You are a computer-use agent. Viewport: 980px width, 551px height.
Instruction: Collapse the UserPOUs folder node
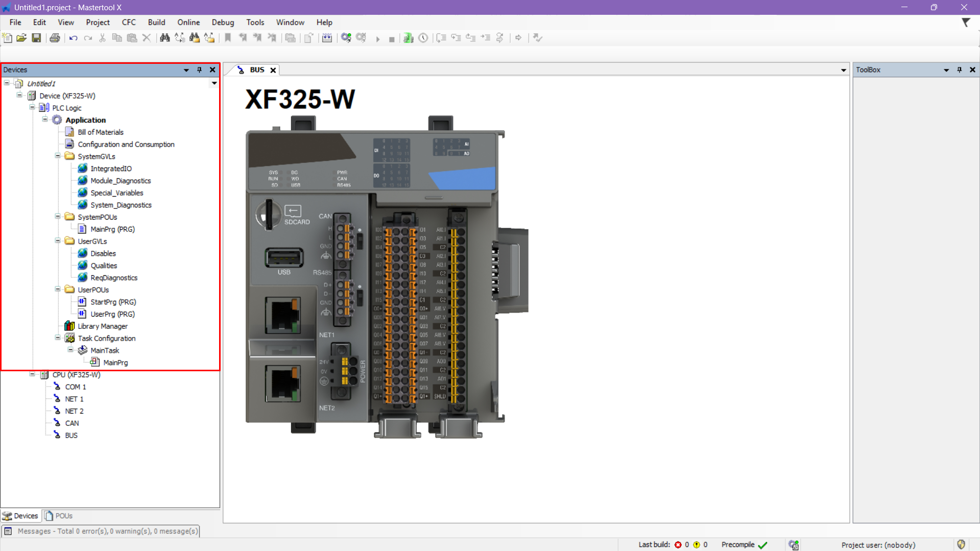click(58, 290)
